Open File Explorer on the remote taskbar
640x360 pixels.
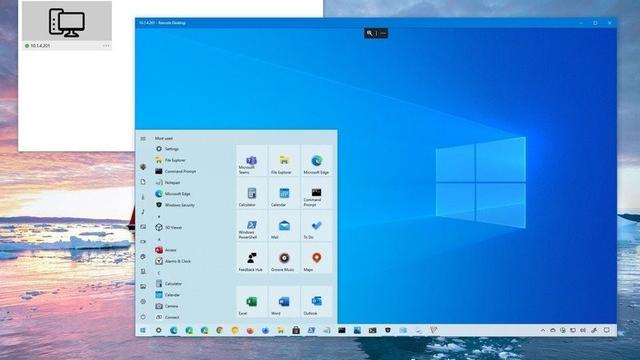point(280,330)
